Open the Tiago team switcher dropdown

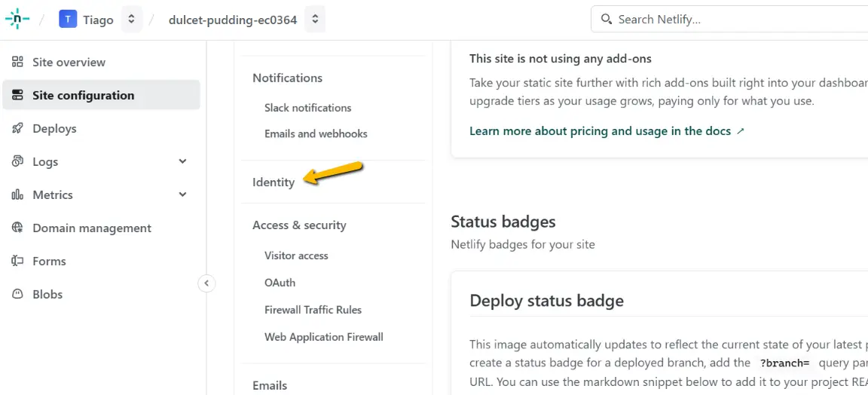click(x=131, y=20)
